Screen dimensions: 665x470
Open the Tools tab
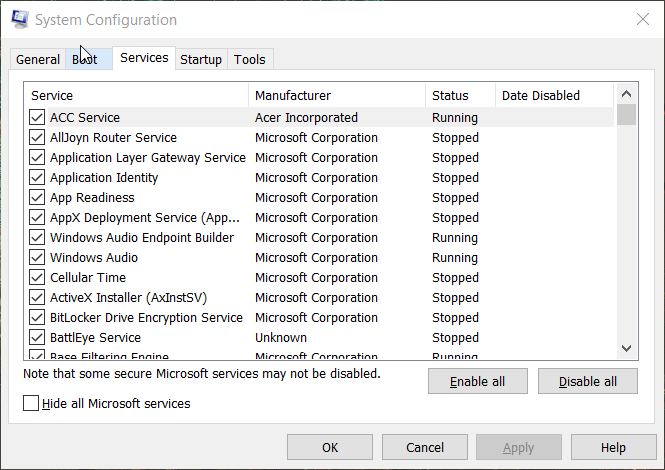tap(250, 59)
